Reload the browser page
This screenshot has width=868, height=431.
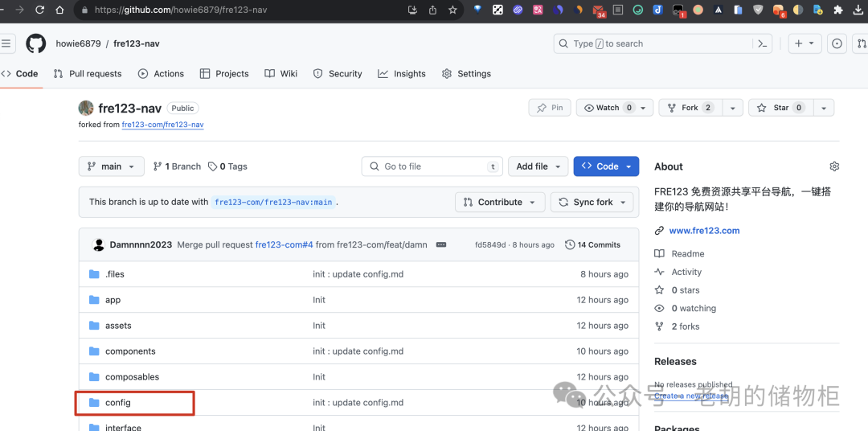pyautogui.click(x=40, y=10)
